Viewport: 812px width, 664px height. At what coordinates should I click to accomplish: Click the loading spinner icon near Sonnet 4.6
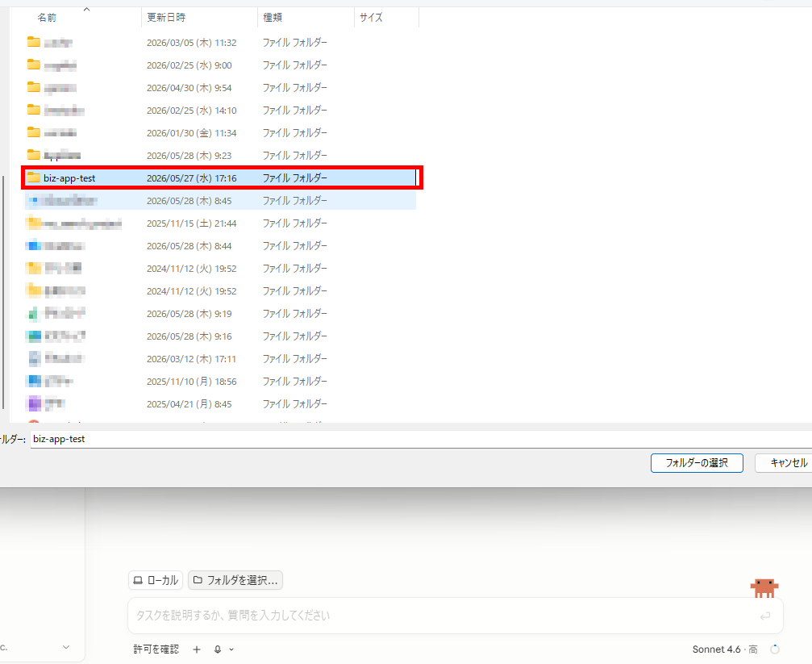click(x=775, y=649)
